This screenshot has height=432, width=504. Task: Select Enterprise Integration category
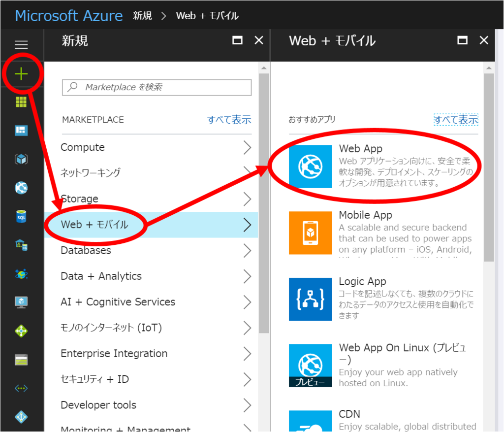(152, 354)
